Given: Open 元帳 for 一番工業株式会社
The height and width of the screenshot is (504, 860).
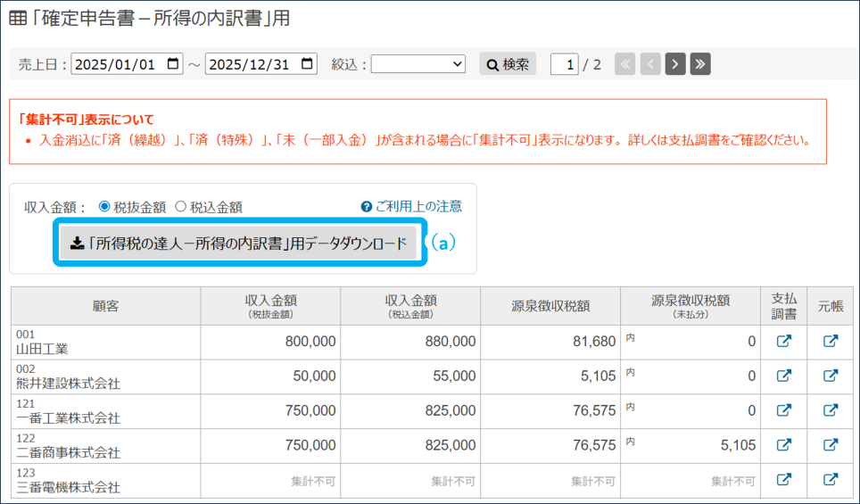Looking at the screenshot, I should click(x=830, y=410).
